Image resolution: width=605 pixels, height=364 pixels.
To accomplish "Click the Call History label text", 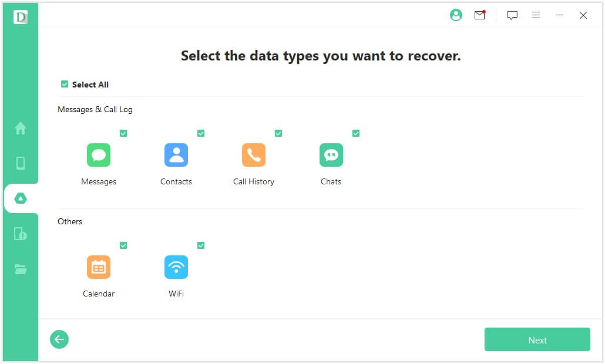I will click(254, 181).
